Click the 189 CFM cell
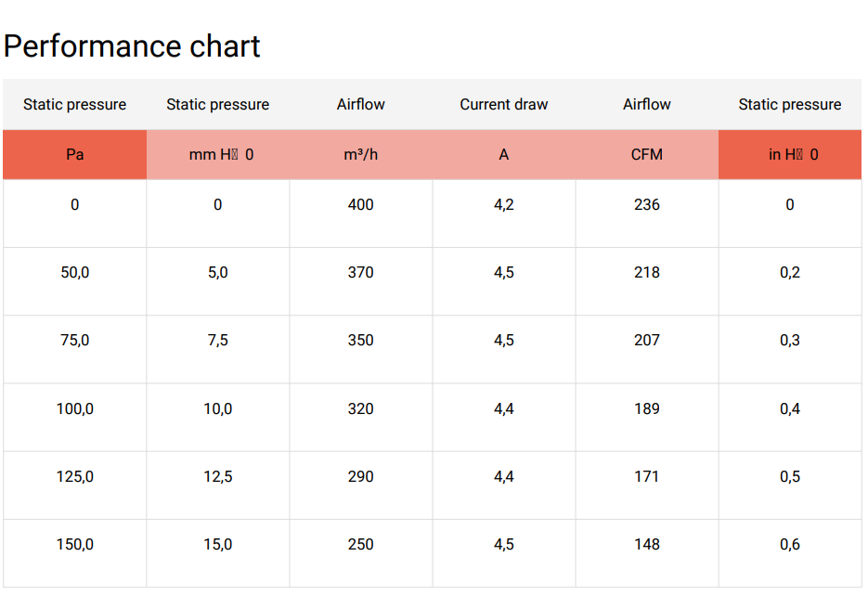The width and height of the screenshot is (868, 595). click(x=646, y=418)
